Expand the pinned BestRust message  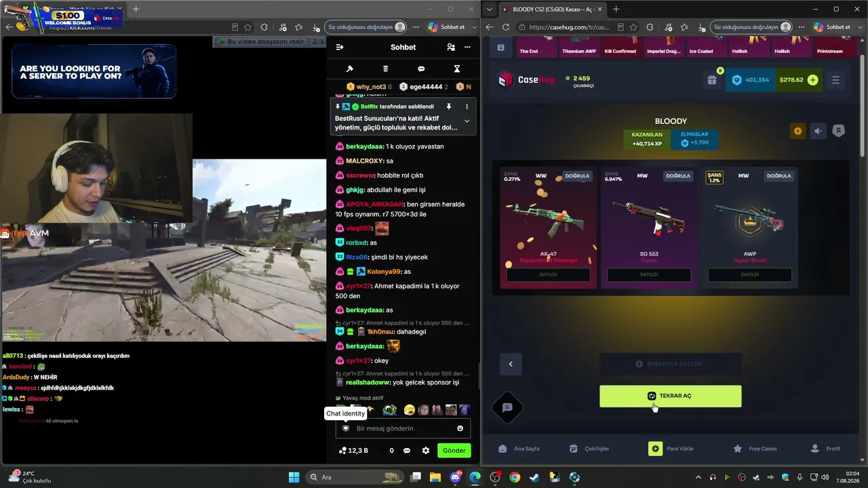[x=467, y=121]
